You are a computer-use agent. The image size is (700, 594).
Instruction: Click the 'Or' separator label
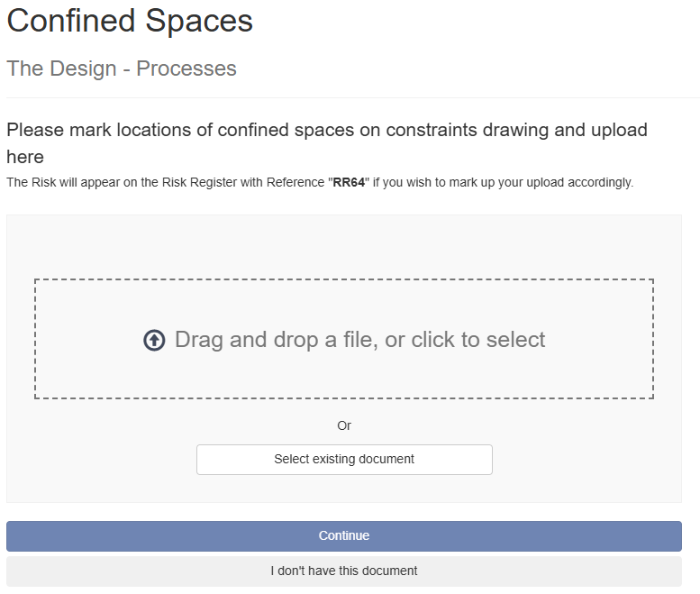tap(344, 425)
